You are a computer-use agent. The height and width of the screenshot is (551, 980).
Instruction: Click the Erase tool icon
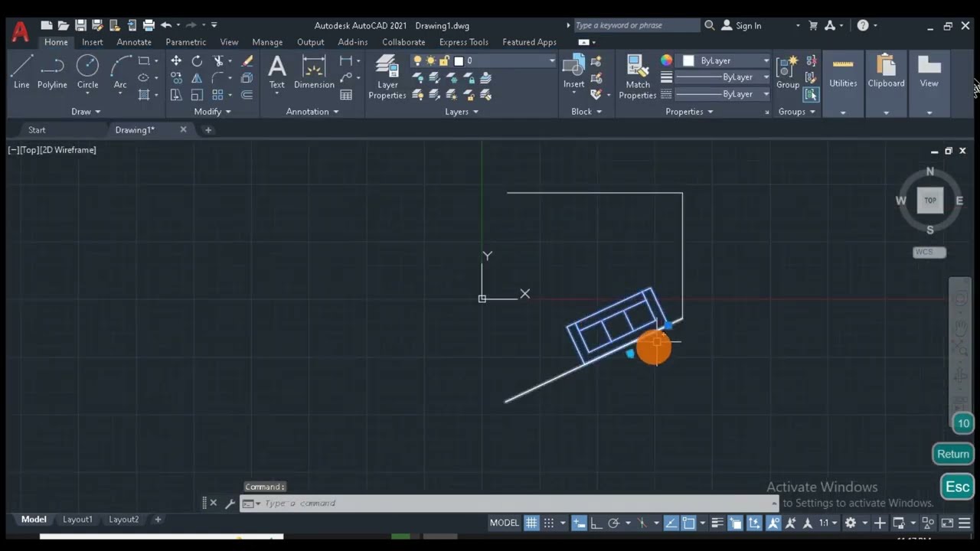[x=247, y=60]
